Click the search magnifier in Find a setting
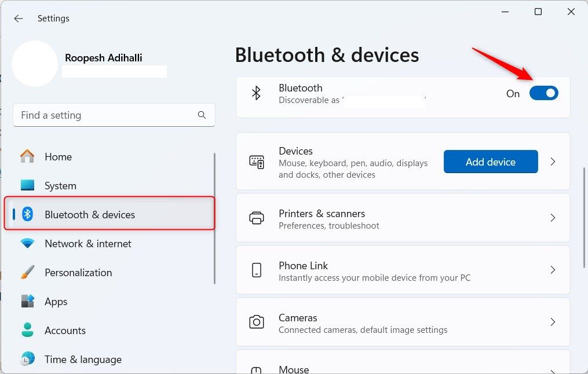Image resolution: width=588 pixels, height=374 pixels. [202, 115]
